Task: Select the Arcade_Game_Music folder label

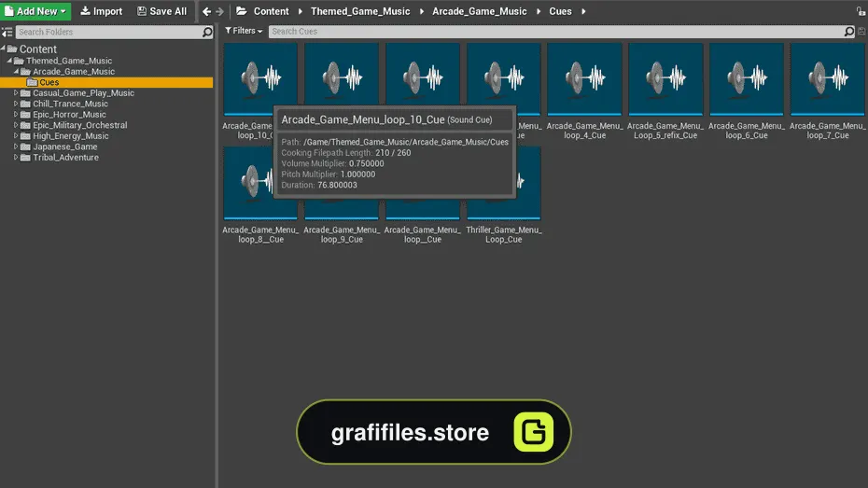Action: 74,71
